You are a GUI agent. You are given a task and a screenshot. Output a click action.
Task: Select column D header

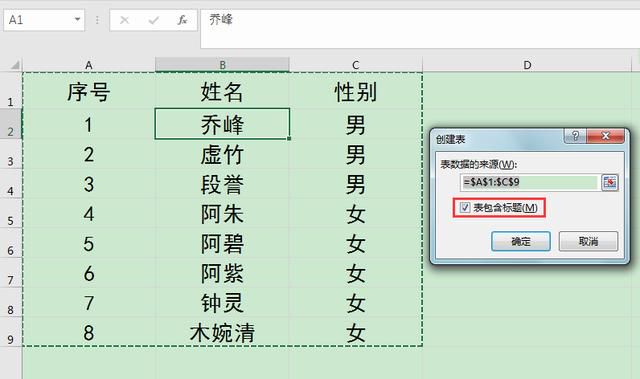[527, 65]
